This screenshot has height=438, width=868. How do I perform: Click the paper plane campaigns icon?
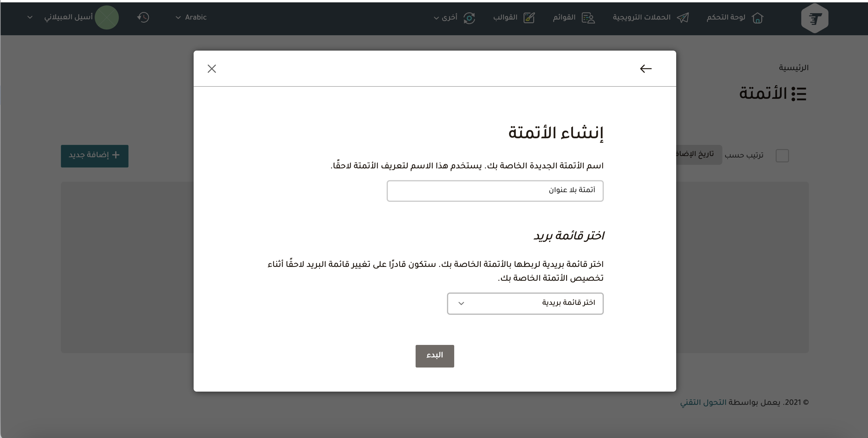(x=683, y=18)
